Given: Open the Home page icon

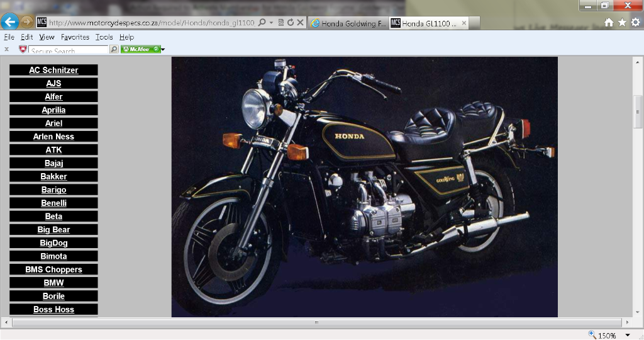Looking at the screenshot, I should tap(609, 23).
